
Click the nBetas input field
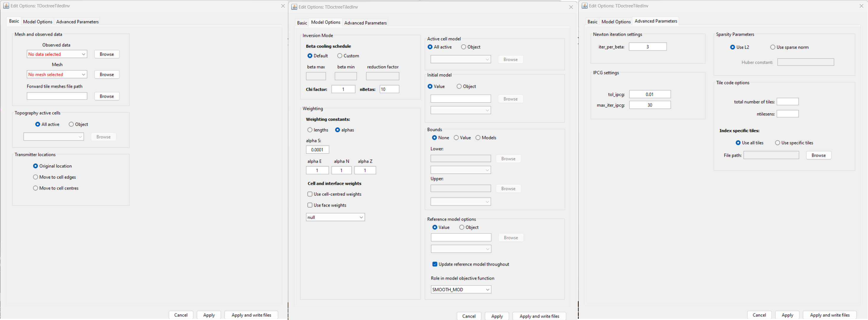389,89
